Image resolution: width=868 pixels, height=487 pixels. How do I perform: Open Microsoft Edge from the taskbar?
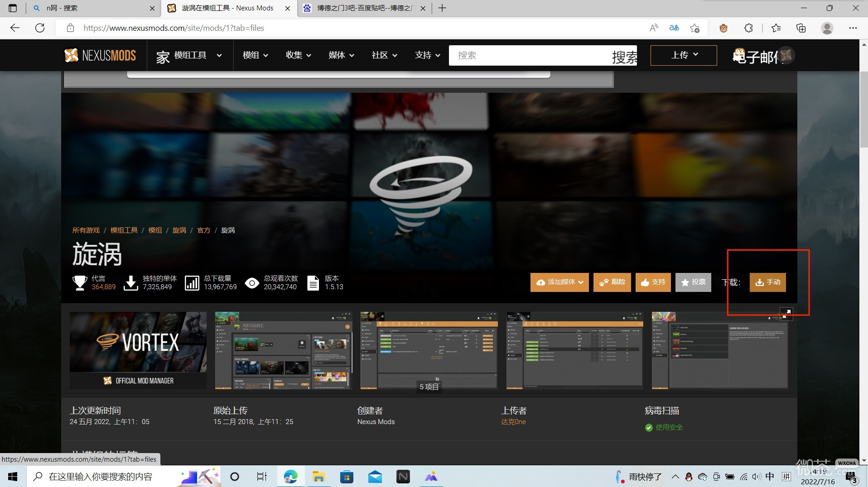point(290,477)
